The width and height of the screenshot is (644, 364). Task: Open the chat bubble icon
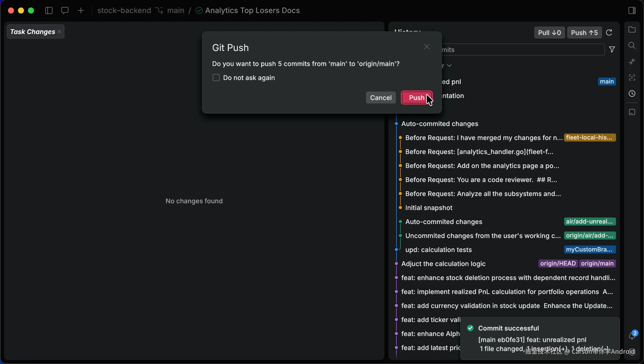click(65, 10)
